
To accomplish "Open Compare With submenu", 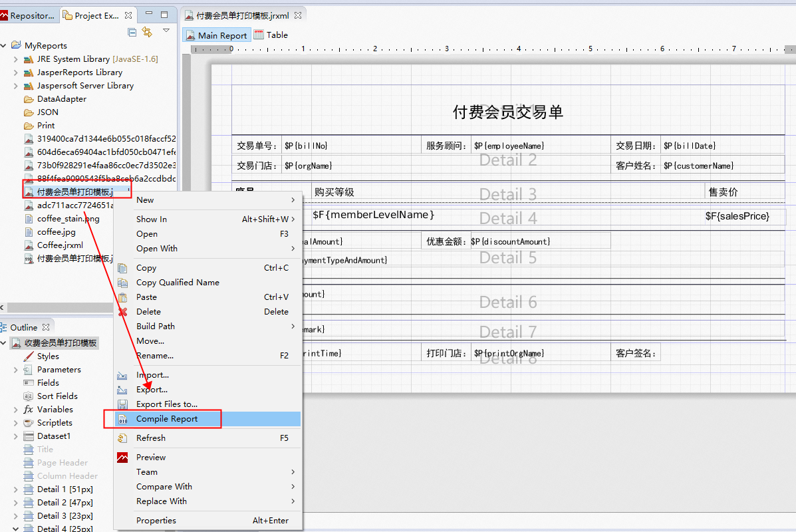I will [x=208, y=487].
